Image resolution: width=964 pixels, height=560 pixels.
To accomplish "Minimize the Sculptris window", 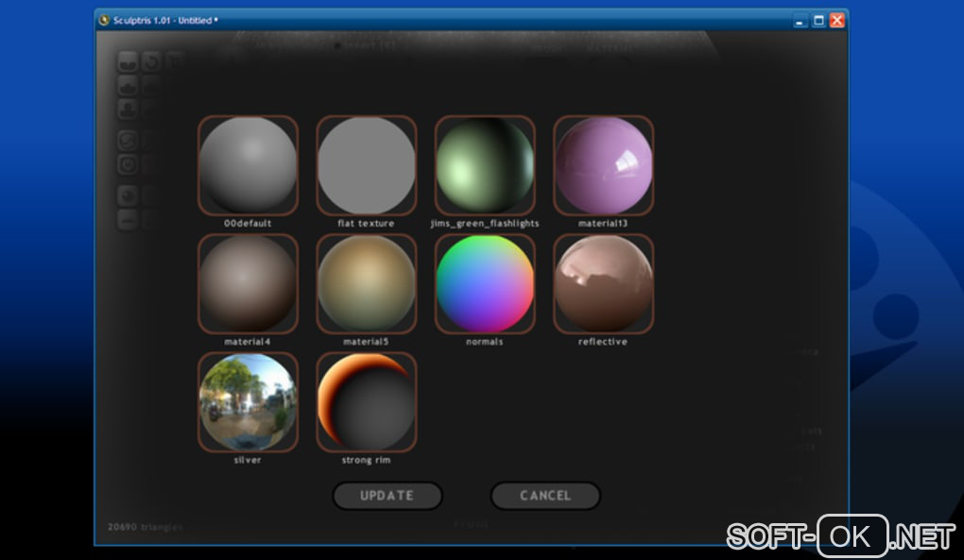I will point(800,20).
